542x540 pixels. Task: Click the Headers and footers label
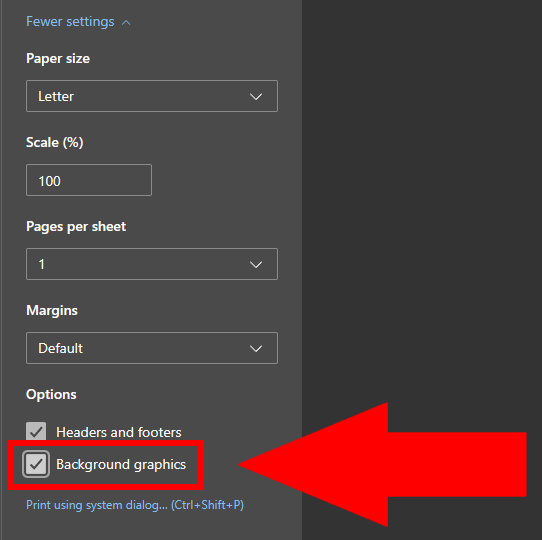(119, 432)
